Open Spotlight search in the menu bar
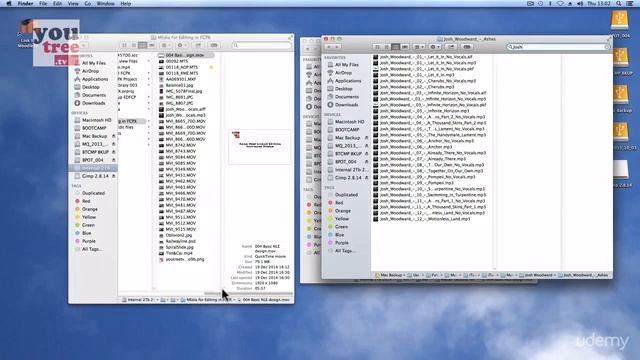The width and height of the screenshot is (640, 360). [619, 4]
